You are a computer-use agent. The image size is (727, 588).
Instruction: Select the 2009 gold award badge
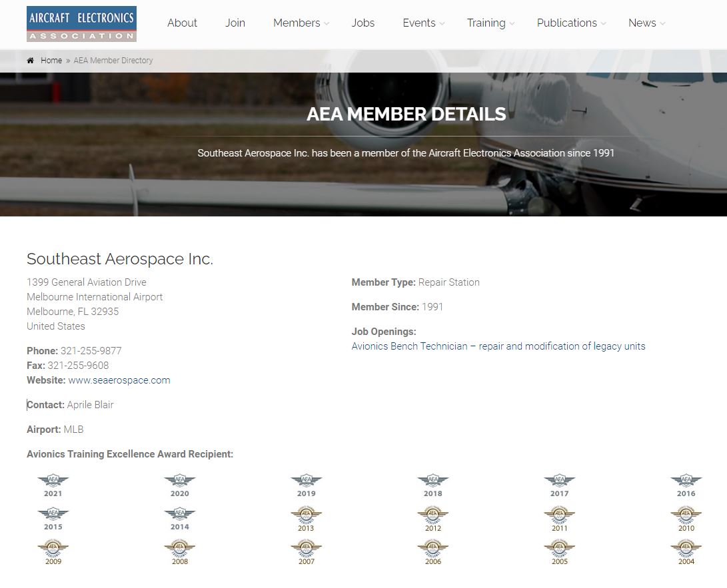53,552
